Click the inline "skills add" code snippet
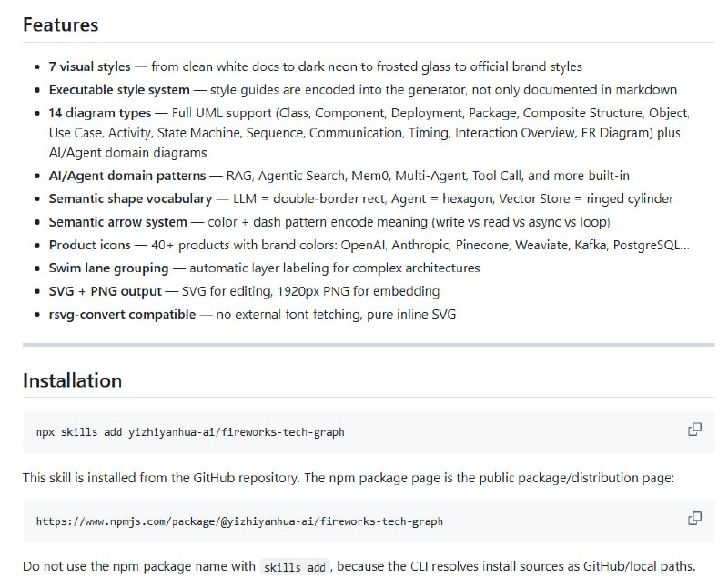The height and width of the screenshot is (587, 728). click(x=294, y=567)
